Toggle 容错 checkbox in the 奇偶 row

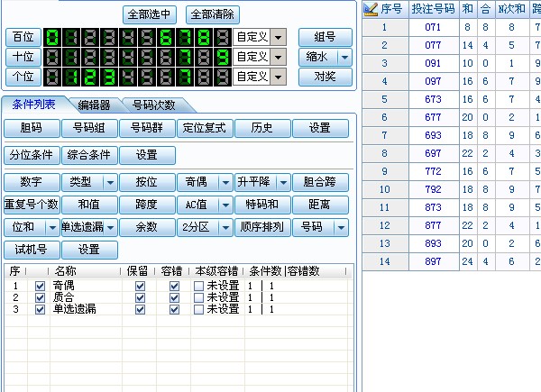click(x=175, y=287)
